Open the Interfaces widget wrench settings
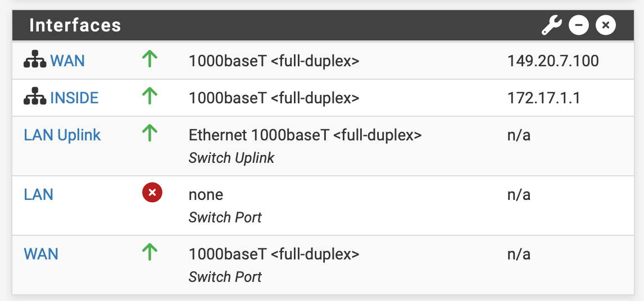The width and height of the screenshot is (644, 301). [x=551, y=25]
